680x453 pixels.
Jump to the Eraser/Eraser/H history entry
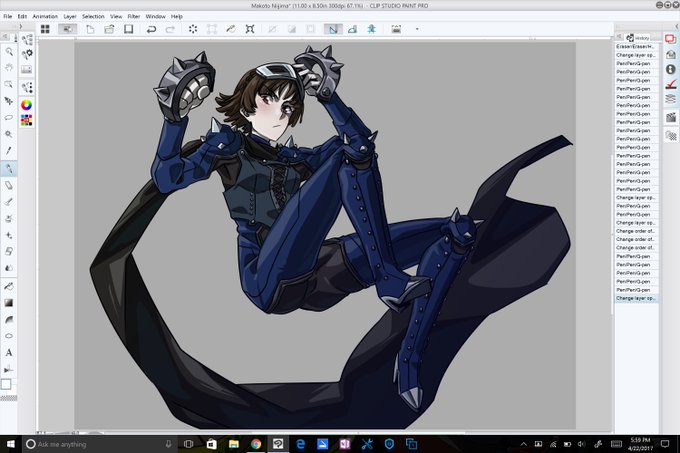636,46
